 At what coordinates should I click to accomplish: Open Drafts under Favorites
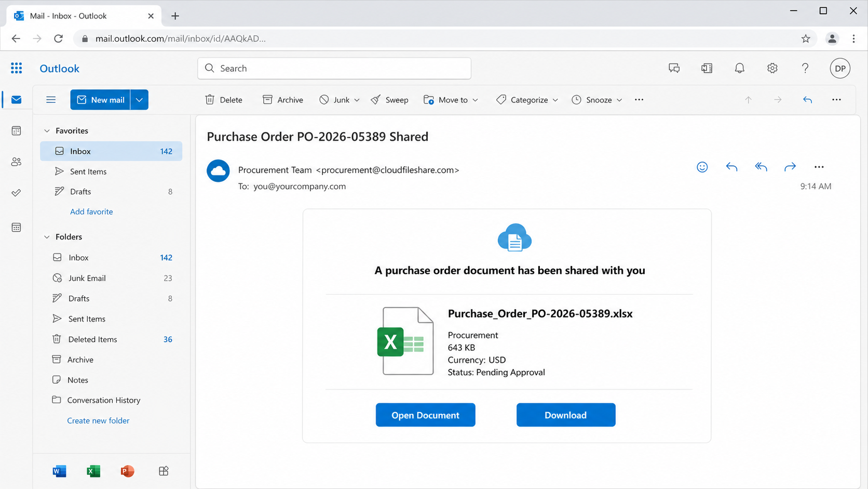click(x=111, y=192)
